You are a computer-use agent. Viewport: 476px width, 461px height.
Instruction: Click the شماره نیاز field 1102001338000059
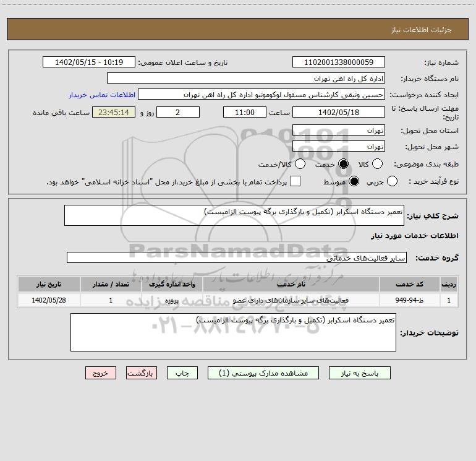coord(339,62)
